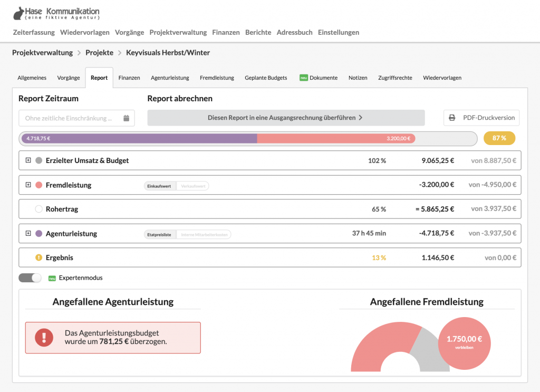Expand the Erzielter Umsatz & Budget row
540x392 pixels.
[x=28, y=160]
